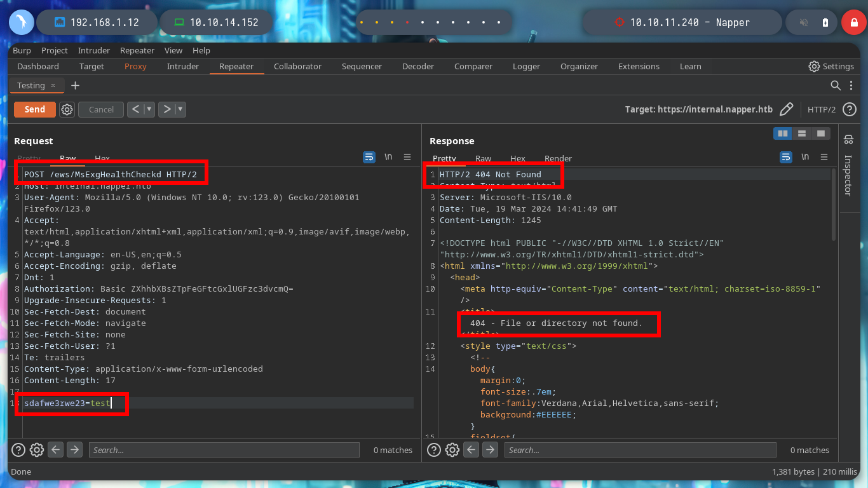868x488 pixels.
Task: Focus the Response search field
Action: tap(641, 450)
